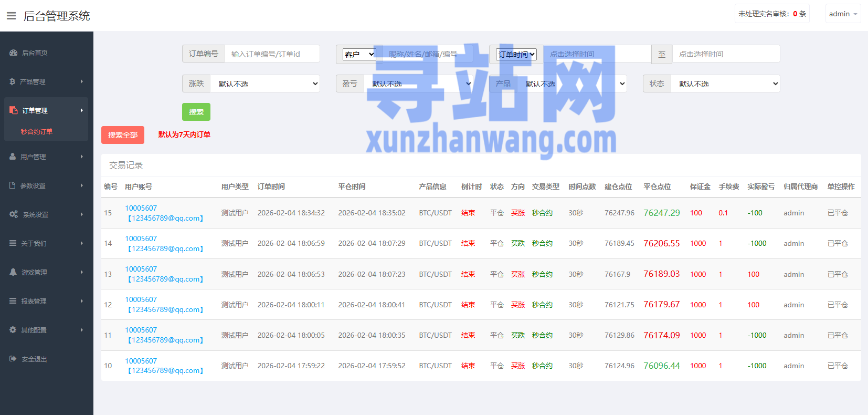The width and height of the screenshot is (868, 415).
Task: Focus the 订单编号 input field
Action: [x=272, y=54]
